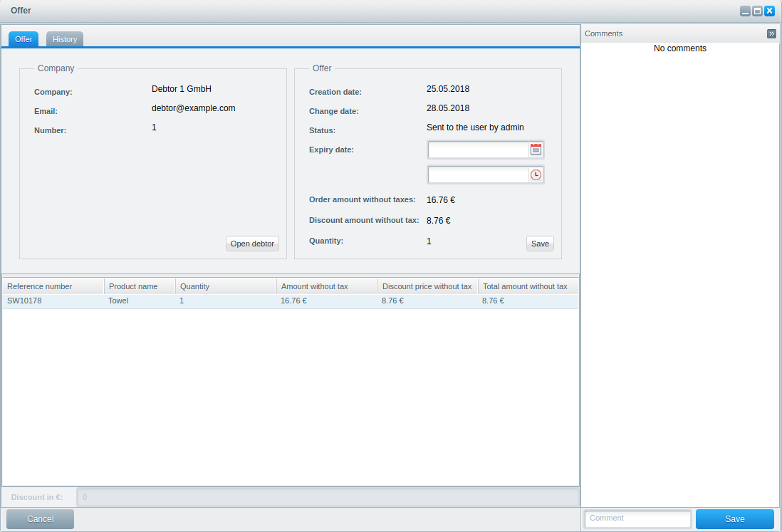Viewport: 782px width, 532px height.
Task: Close the Offer window
Action: tap(769, 11)
